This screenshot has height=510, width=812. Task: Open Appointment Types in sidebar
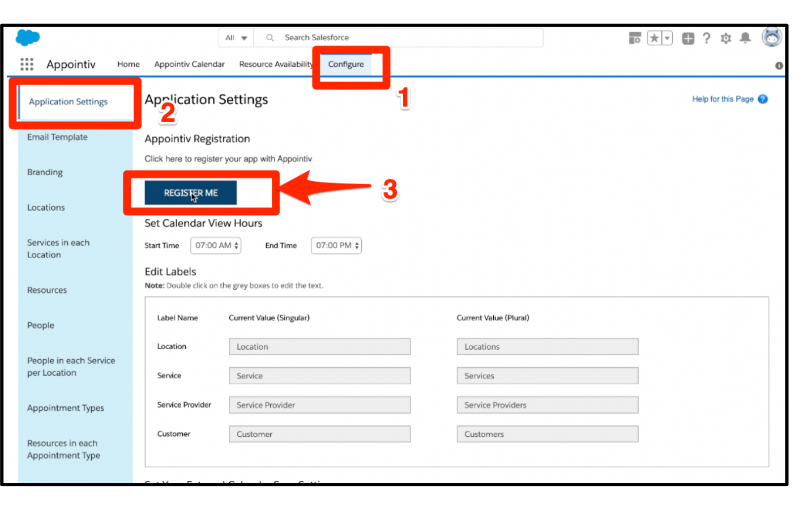(66, 408)
